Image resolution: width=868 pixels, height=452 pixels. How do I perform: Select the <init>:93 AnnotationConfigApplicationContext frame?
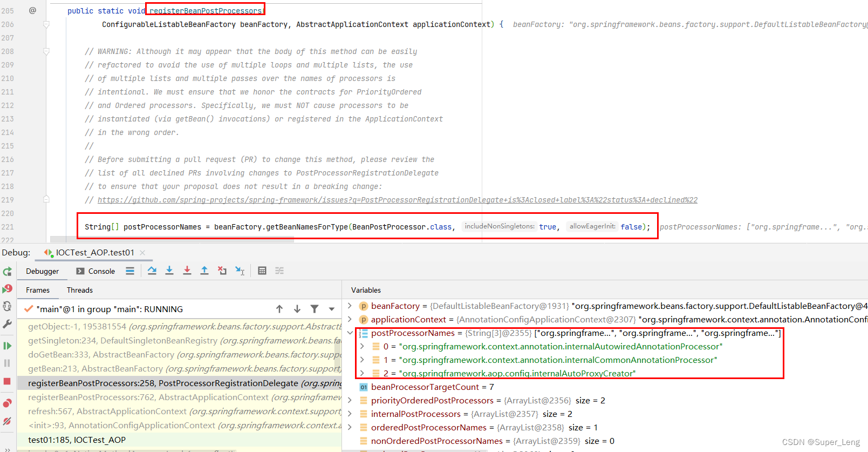[x=180, y=425]
